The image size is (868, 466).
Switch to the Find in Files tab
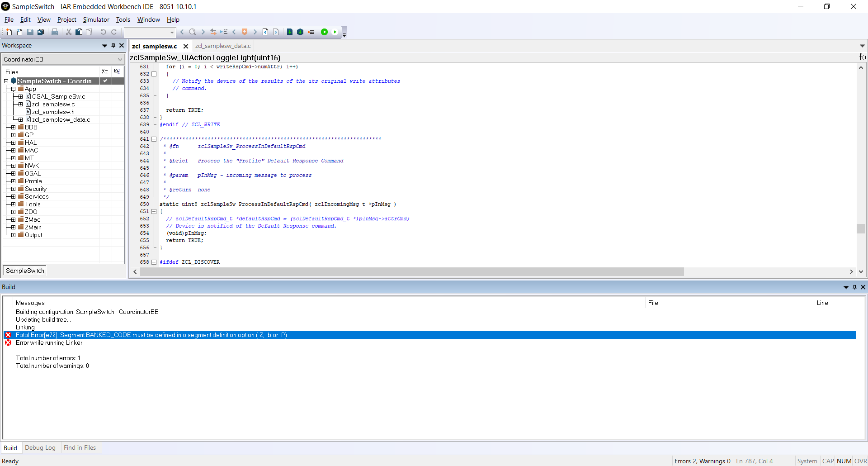(x=80, y=447)
